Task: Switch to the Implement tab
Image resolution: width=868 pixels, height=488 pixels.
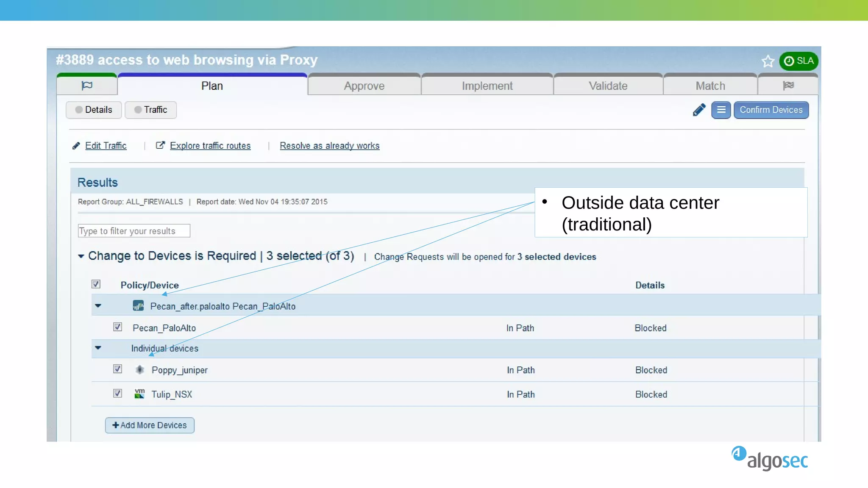Action: [x=487, y=86]
